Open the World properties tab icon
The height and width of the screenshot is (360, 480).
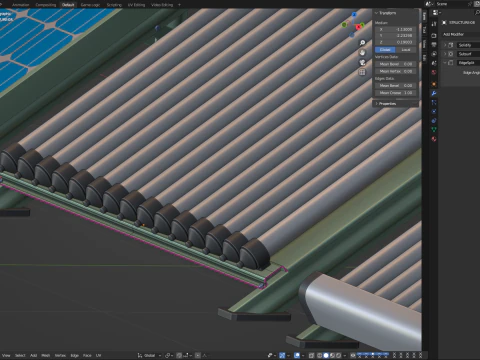tap(434, 72)
